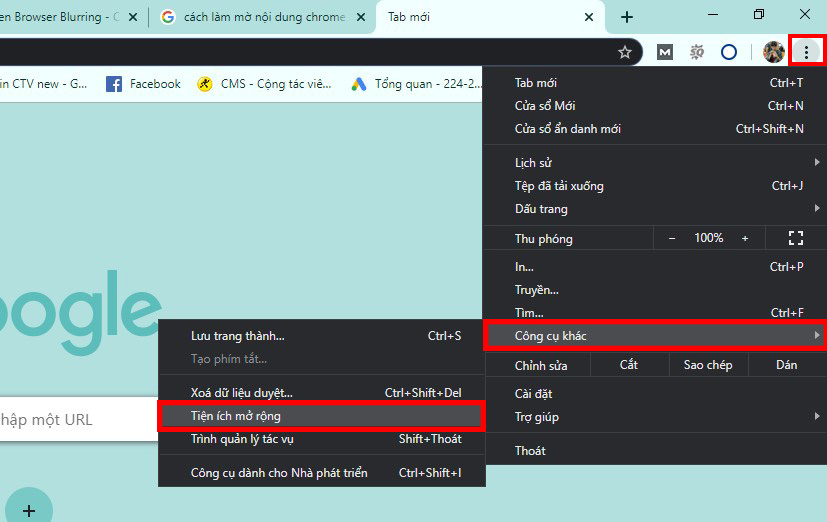Open the Facebook bookmark

pos(143,84)
